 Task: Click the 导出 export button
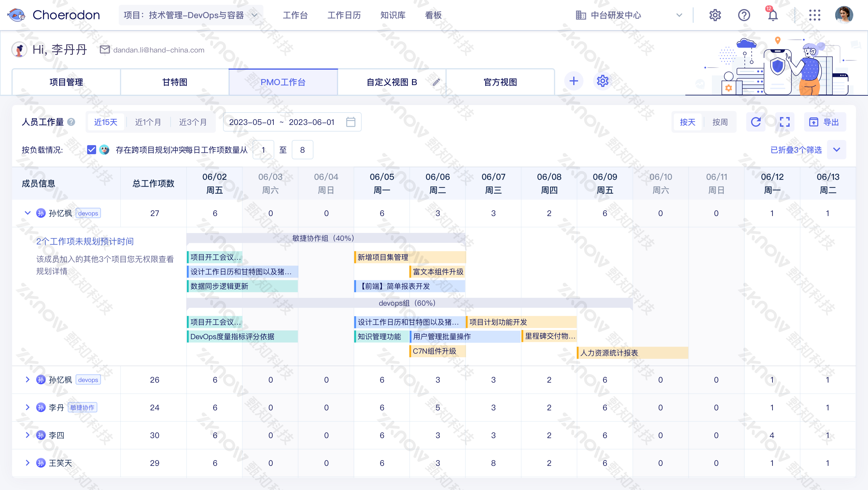click(825, 122)
